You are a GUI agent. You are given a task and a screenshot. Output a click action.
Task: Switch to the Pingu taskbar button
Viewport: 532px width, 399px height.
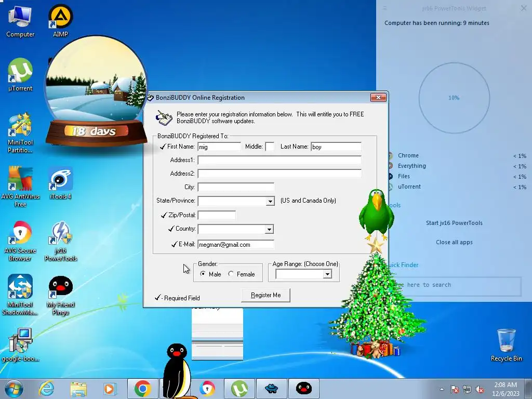(x=303, y=389)
